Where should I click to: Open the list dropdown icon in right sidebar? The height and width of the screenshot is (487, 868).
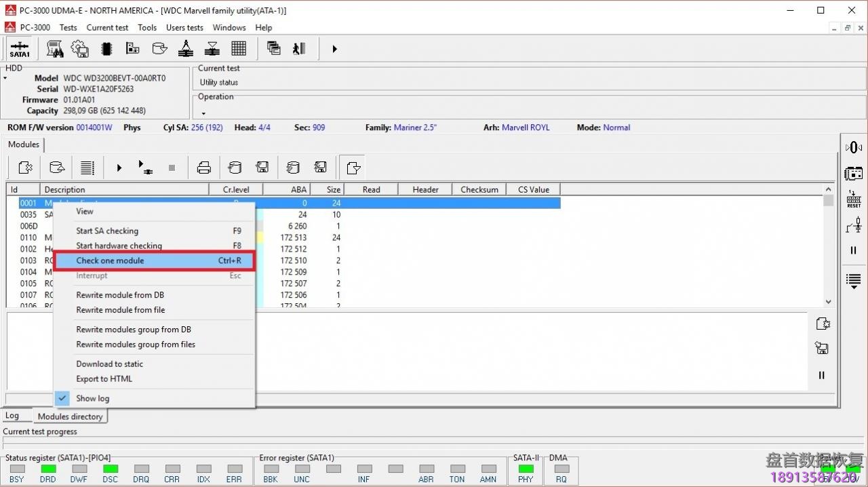point(853,280)
